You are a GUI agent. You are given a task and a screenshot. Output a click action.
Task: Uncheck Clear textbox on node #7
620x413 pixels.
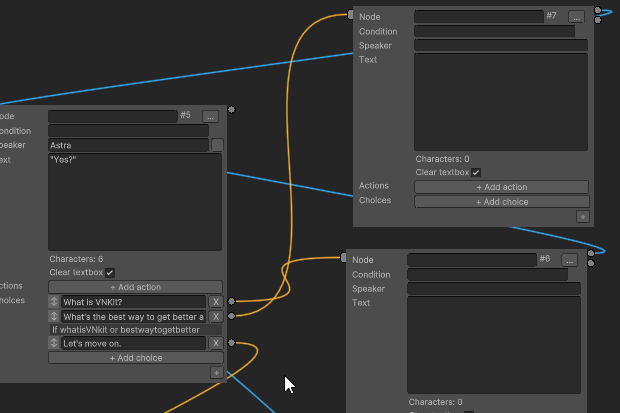(476, 172)
